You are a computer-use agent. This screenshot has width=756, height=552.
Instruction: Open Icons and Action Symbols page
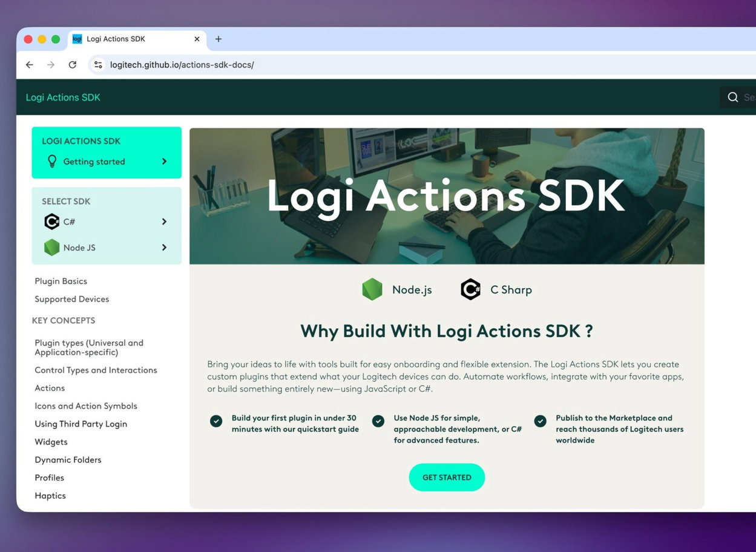86,406
